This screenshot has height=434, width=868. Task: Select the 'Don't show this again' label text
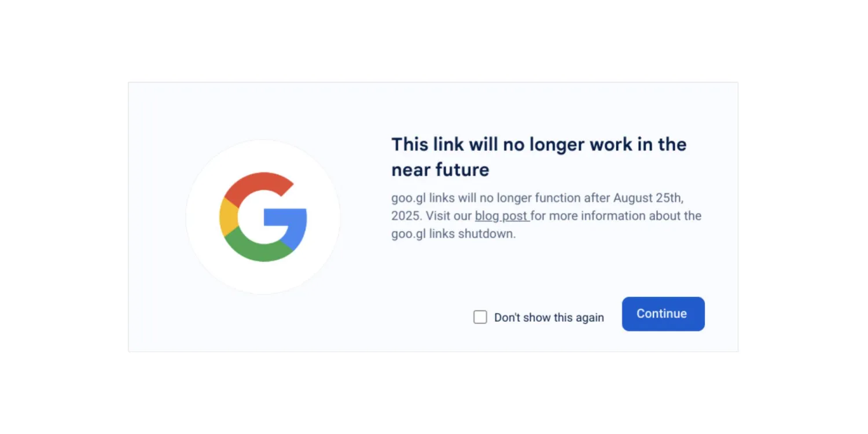click(549, 317)
